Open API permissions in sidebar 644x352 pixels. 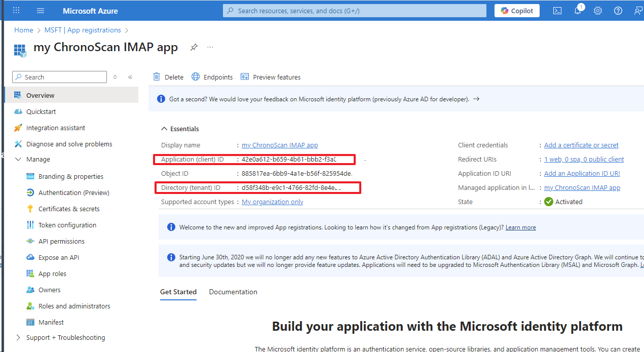pos(61,241)
